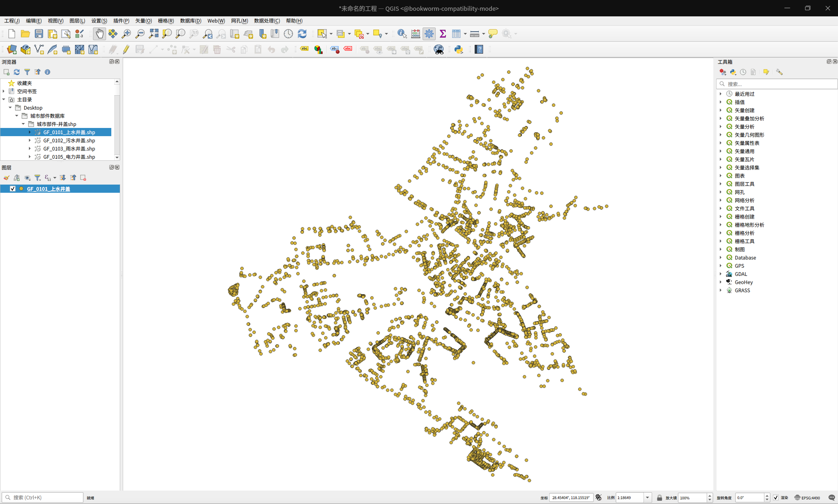
Task: Click the Zoom In magnifier tool
Action: click(126, 34)
